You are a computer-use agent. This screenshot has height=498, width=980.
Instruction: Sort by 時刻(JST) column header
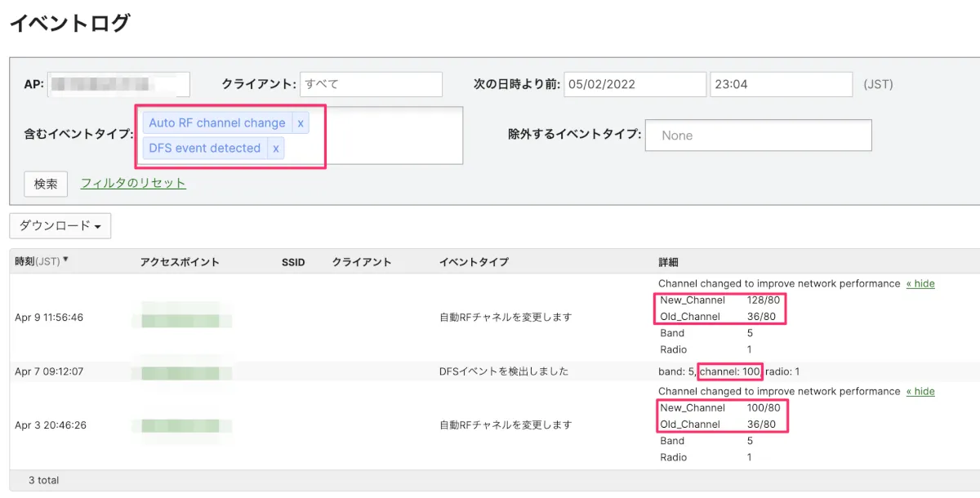pos(38,262)
